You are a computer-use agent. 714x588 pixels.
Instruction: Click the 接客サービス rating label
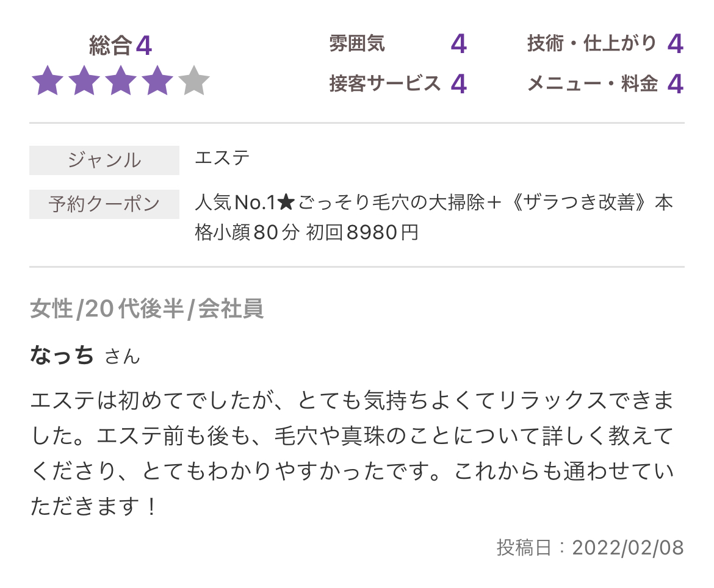pyautogui.click(x=385, y=84)
